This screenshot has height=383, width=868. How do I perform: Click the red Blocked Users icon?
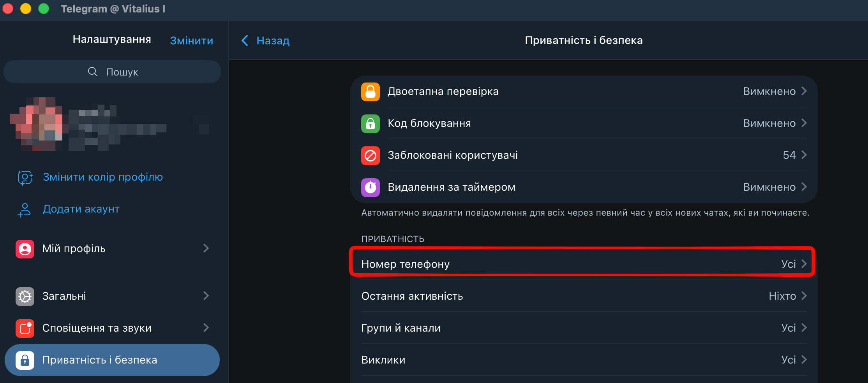[x=370, y=155]
